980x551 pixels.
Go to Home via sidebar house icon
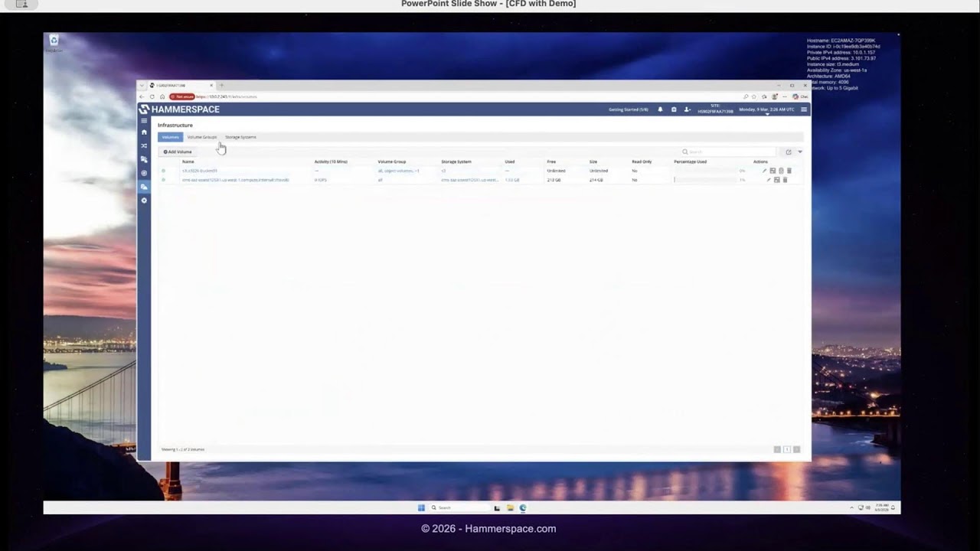tap(144, 132)
